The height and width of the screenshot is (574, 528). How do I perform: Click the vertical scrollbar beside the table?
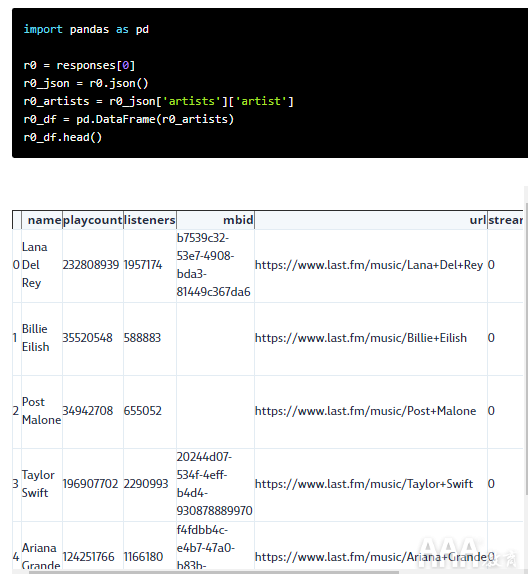click(x=527, y=348)
